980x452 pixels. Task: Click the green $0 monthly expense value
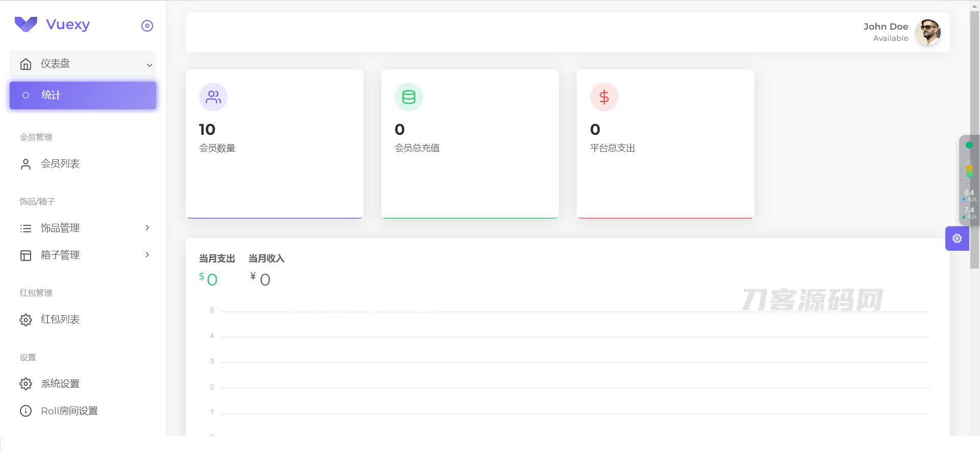coord(208,279)
